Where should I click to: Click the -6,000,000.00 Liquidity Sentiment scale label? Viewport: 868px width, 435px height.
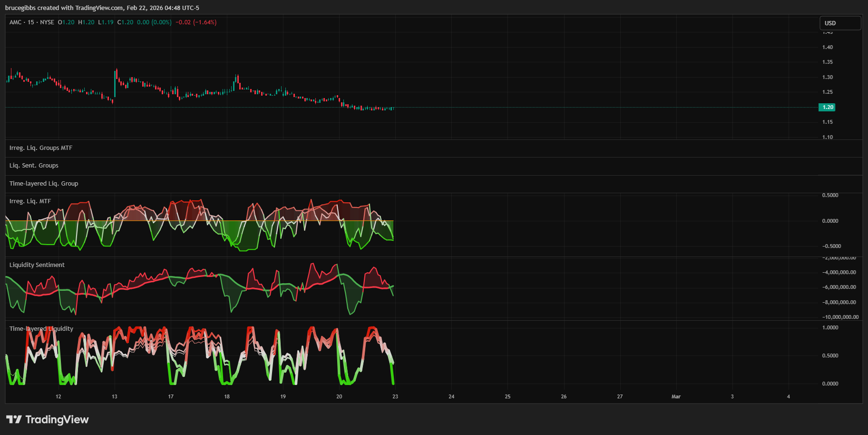coord(840,287)
